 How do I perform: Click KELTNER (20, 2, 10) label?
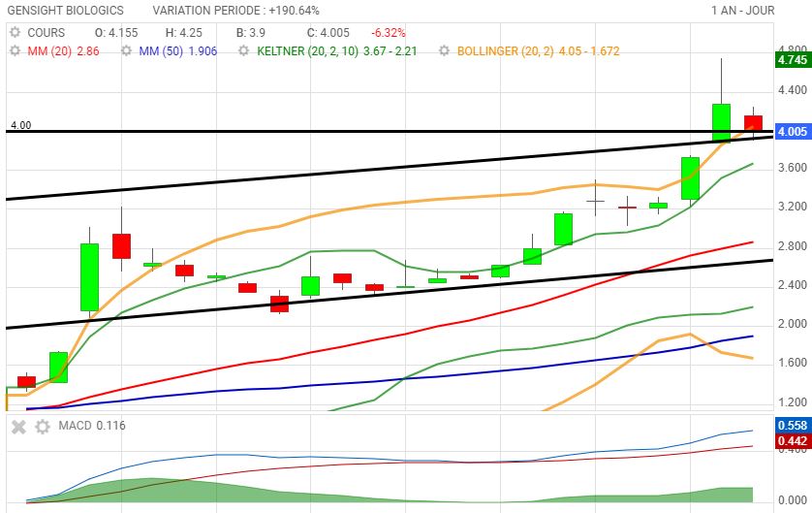click(307, 50)
